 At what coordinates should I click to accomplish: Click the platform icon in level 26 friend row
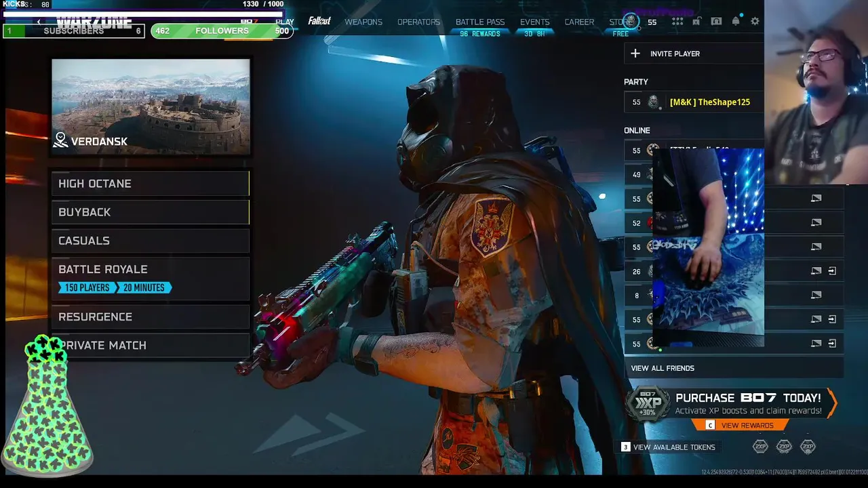(816, 270)
